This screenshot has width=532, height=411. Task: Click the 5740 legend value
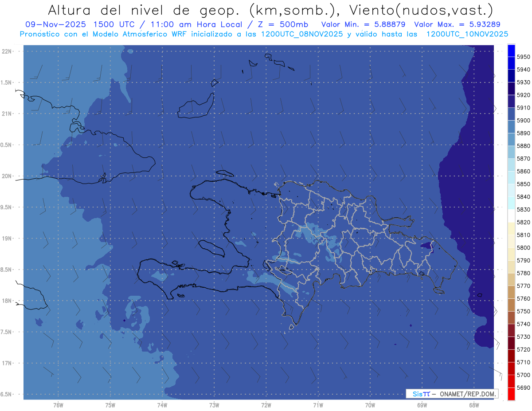(x=523, y=324)
